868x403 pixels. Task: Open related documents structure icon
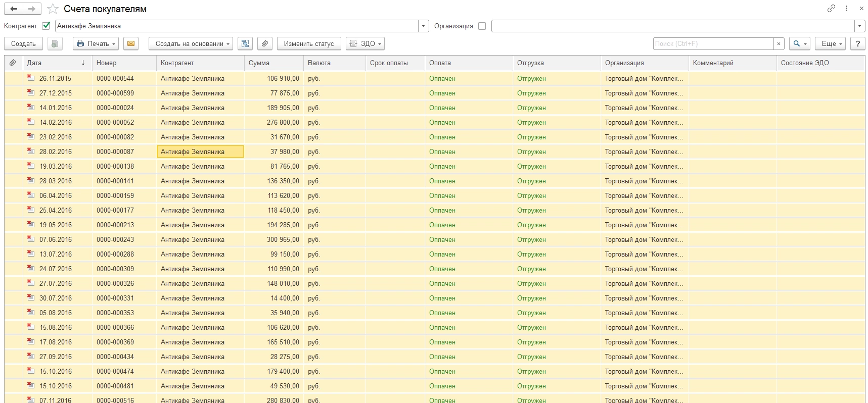pyautogui.click(x=245, y=44)
